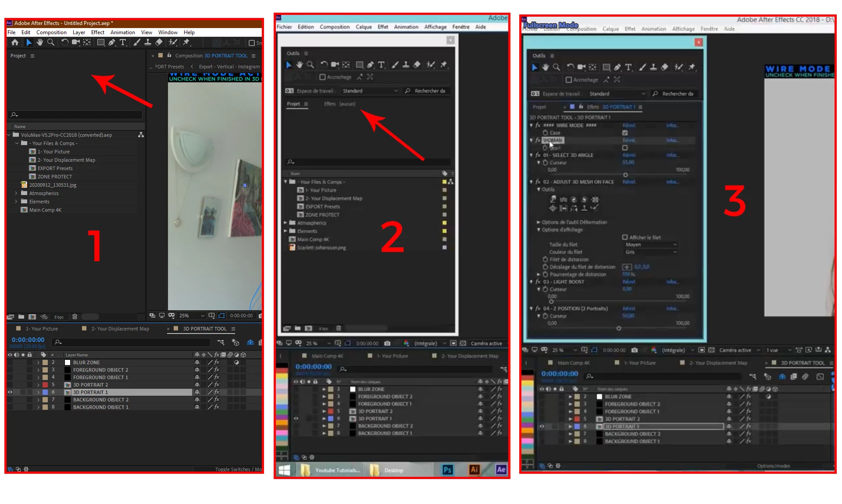Image resolution: width=842 pixels, height=504 pixels.
Task: Click the Project panel hamburger menu icon
Action: pos(32,56)
